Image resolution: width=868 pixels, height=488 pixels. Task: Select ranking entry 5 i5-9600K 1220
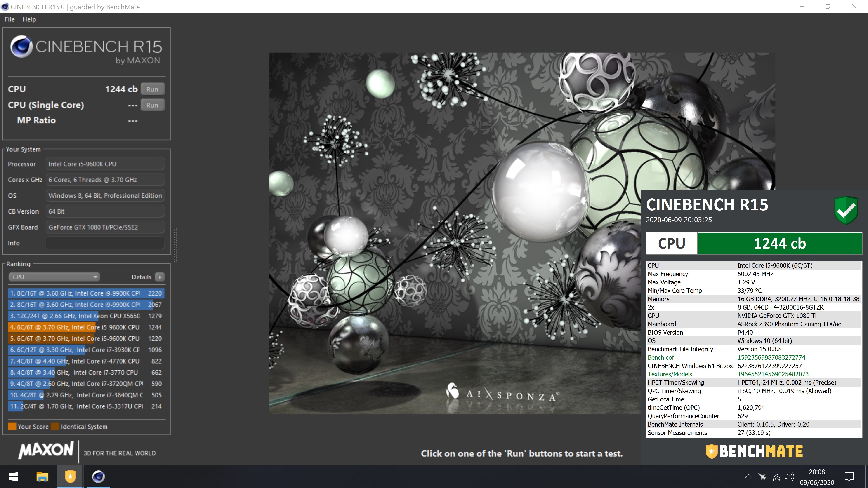(x=86, y=338)
